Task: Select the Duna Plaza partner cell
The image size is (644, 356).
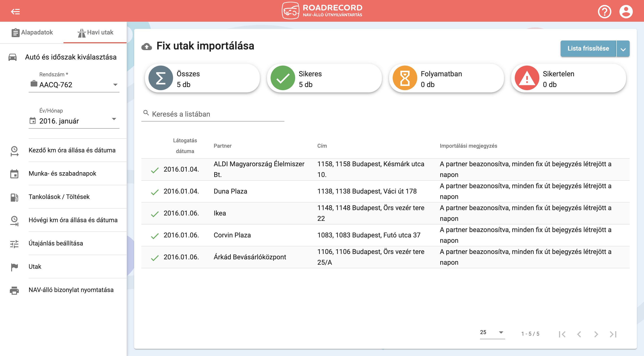Action: pyautogui.click(x=230, y=191)
